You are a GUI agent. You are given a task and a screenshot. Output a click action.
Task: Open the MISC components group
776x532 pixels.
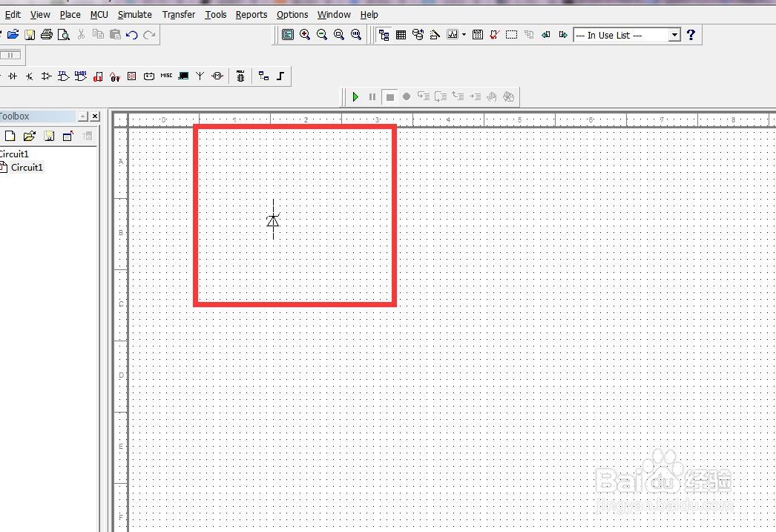[x=166, y=76]
